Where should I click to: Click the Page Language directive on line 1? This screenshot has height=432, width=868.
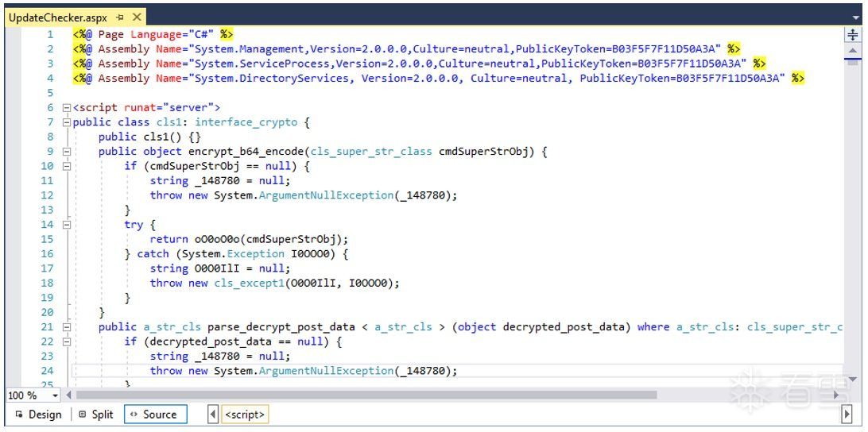point(153,34)
